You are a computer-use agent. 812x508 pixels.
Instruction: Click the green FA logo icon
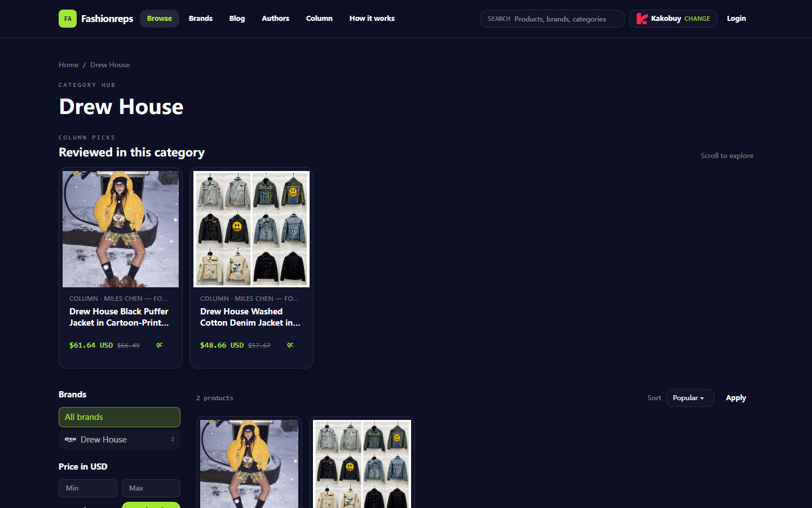(x=68, y=19)
